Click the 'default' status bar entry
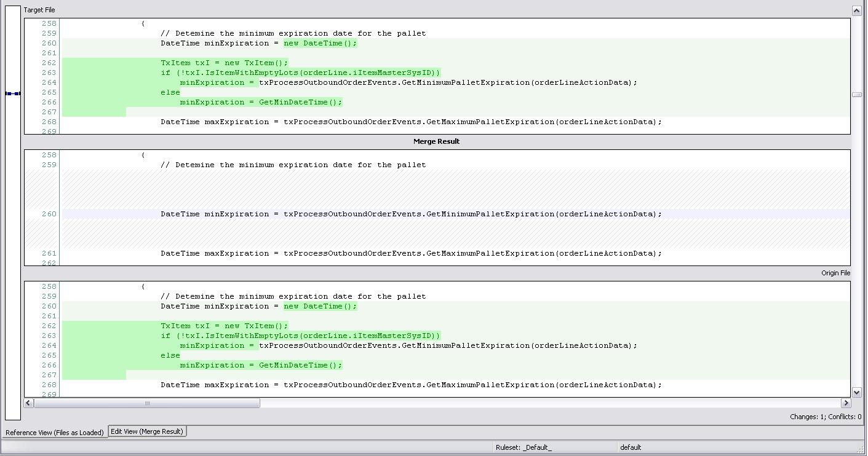The height and width of the screenshot is (456, 868). point(631,447)
